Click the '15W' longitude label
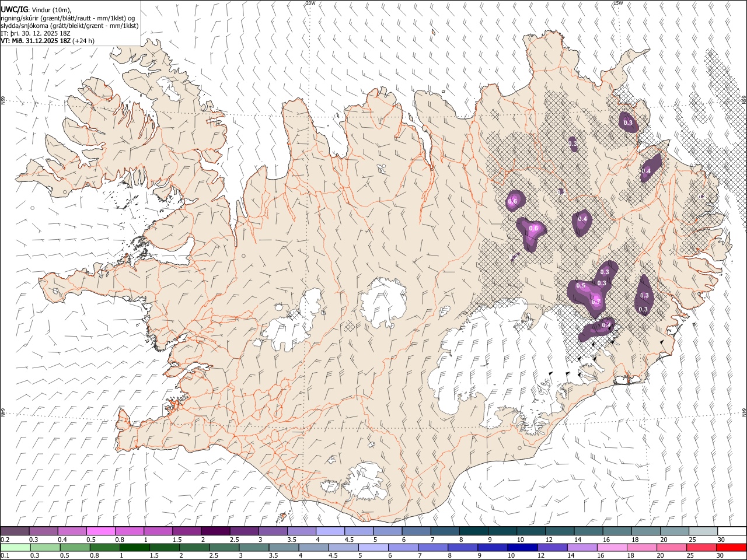The height and width of the screenshot is (560, 747). point(617,3)
